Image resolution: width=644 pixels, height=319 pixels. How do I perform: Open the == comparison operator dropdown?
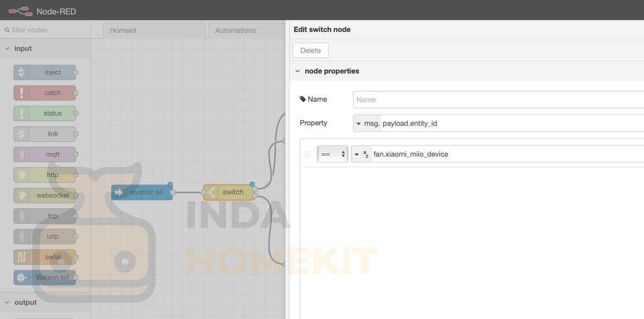[332, 154]
